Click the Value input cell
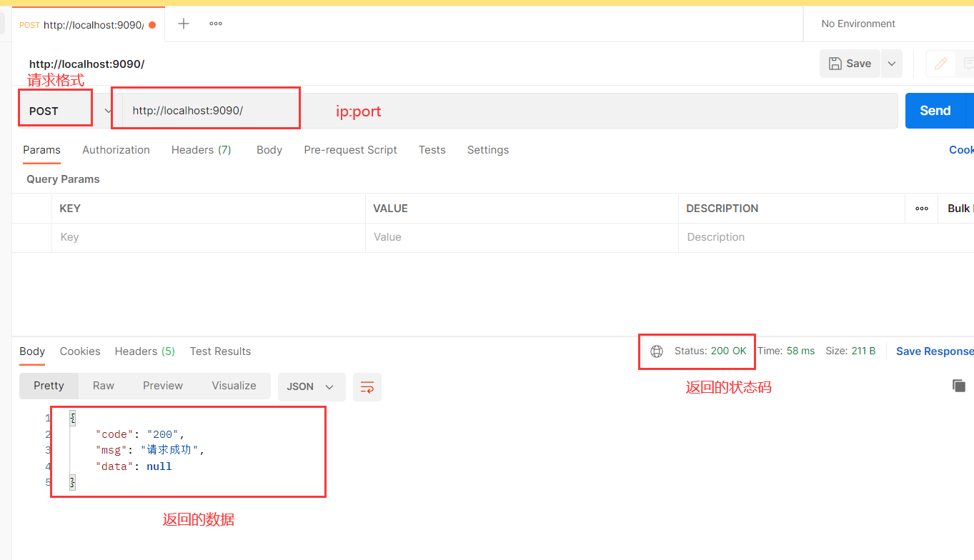The width and height of the screenshot is (974, 560). 522,237
